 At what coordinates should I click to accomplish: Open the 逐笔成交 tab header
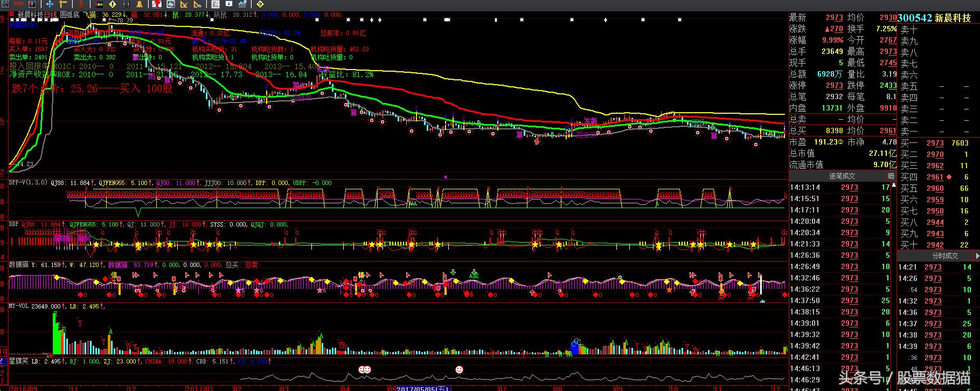[x=842, y=176]
